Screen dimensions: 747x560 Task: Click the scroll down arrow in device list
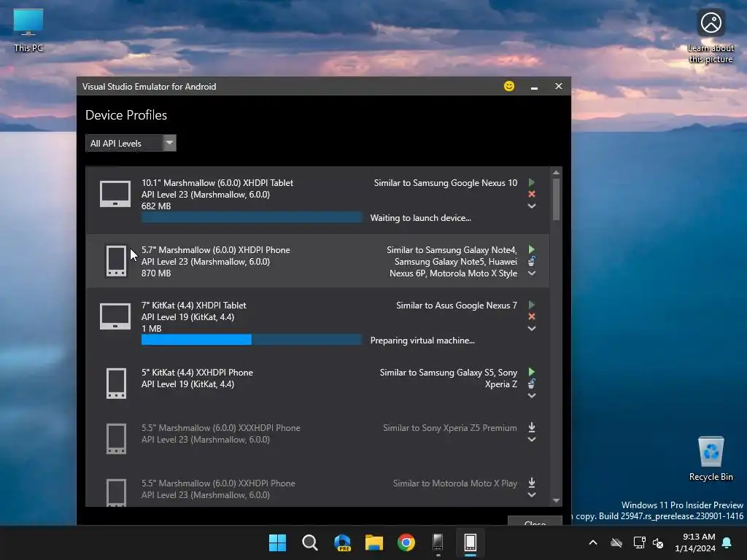pyautogui.click(x=556, y=500)
